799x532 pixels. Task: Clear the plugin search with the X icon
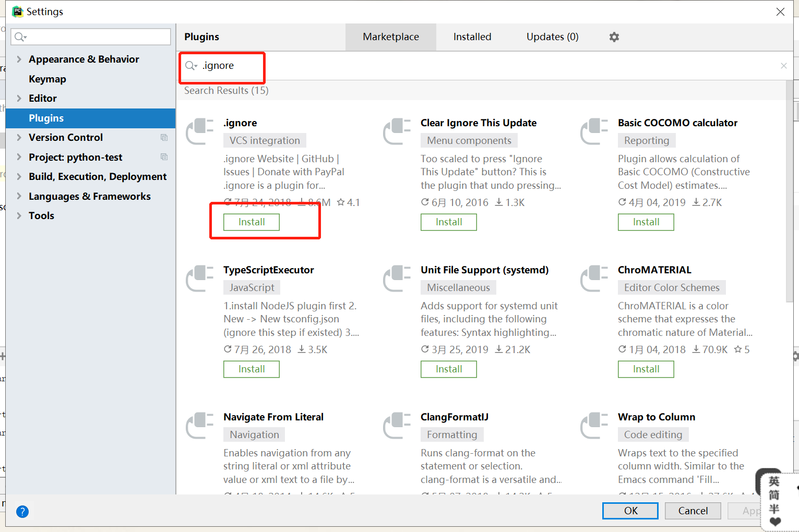coord(783,66)
